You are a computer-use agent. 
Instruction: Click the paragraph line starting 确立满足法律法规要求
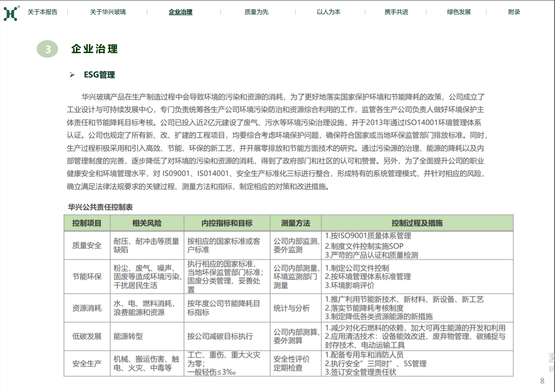pos(199,186)
